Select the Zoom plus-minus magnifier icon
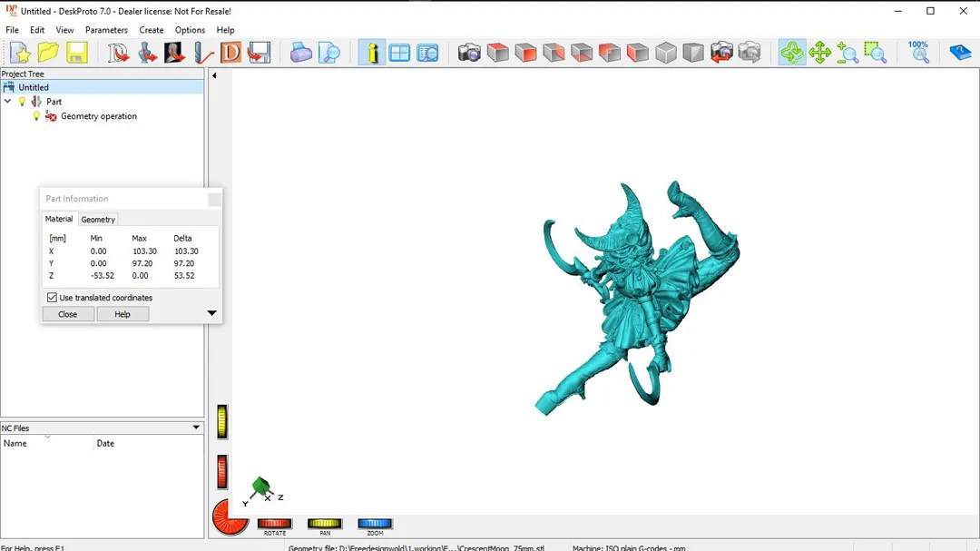Viewport: 980px width, 551px height. [848, 54]
